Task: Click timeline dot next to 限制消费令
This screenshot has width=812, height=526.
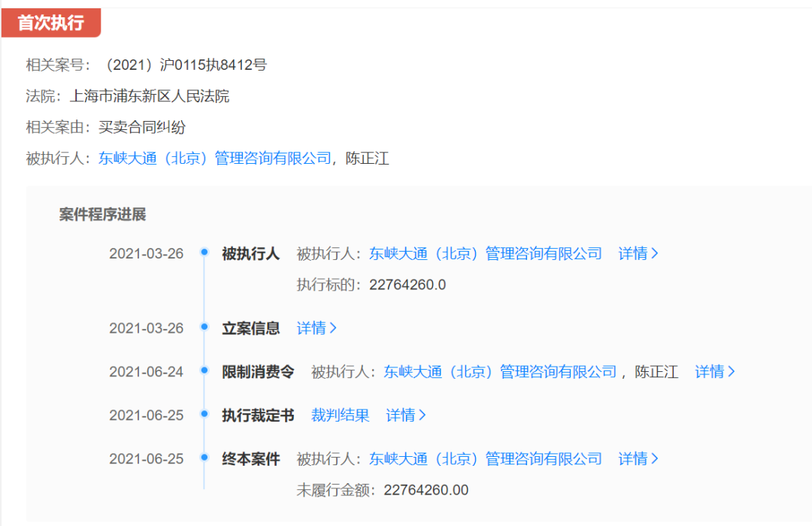Action: coord(205,370)
